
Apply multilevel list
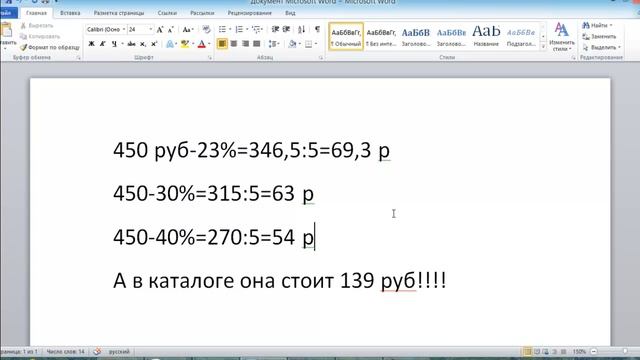257,29
